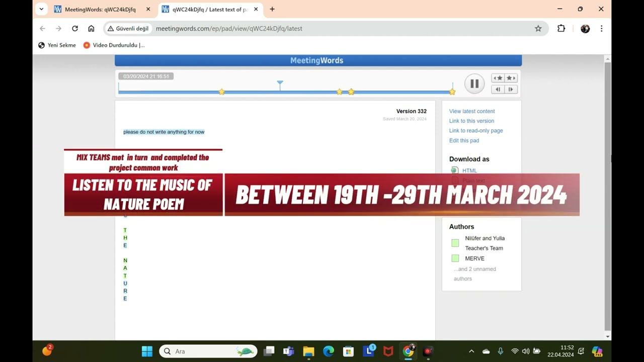
Task: Close the MeetingWords: qWC24kDjfq tab
Action: 148,9
